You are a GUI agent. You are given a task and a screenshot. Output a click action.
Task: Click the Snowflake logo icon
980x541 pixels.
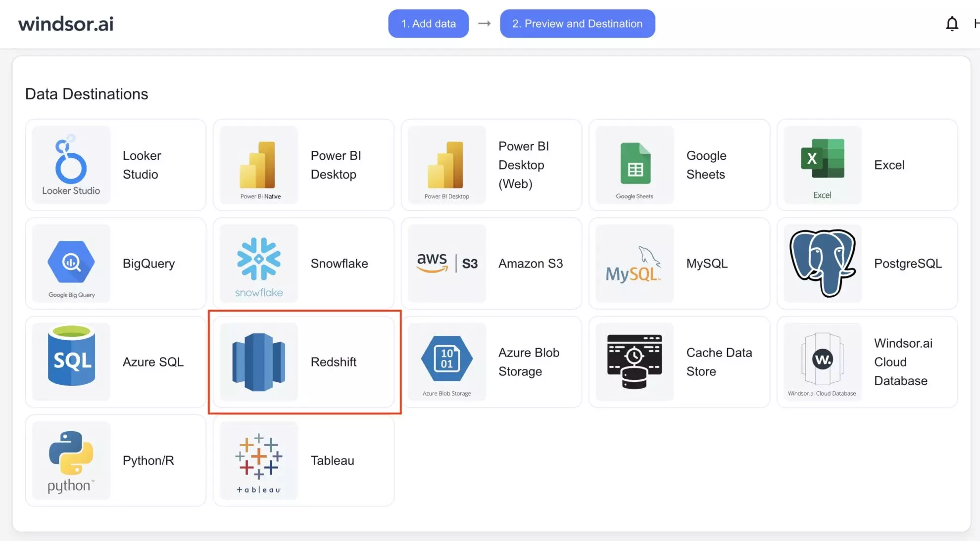point(259,263)
